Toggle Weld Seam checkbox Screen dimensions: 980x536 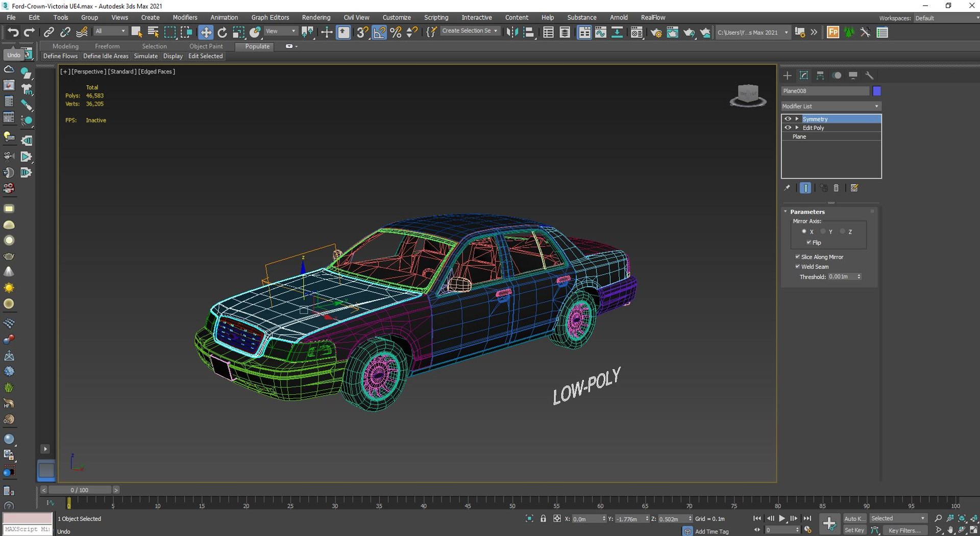pyautogui.click(x=797, y=266)
